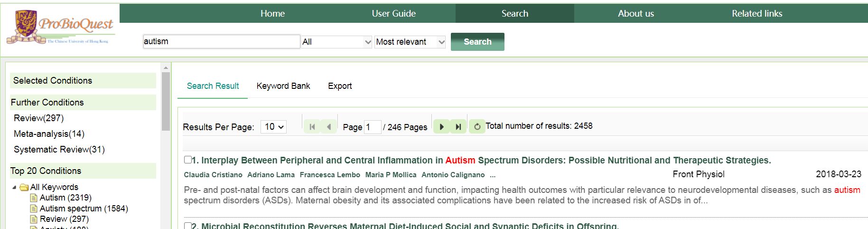Image resolution: width=868 pixels, height=229 pixels.
Task: Click the Autism spectrum document icon
Action: (34, 209)
